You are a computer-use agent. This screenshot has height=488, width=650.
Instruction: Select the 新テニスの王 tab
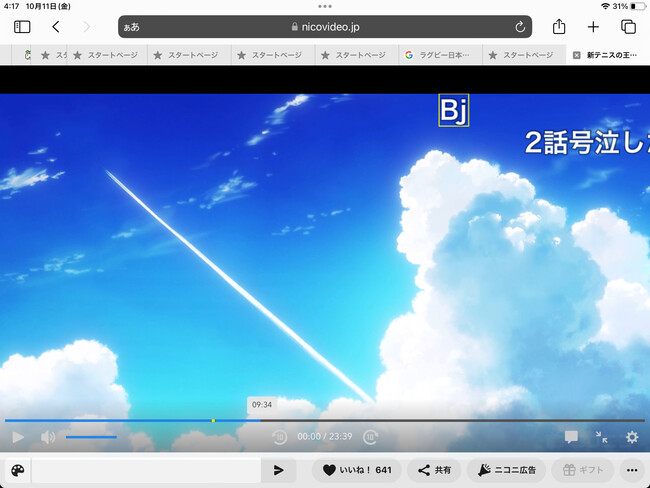pos(610,55)
